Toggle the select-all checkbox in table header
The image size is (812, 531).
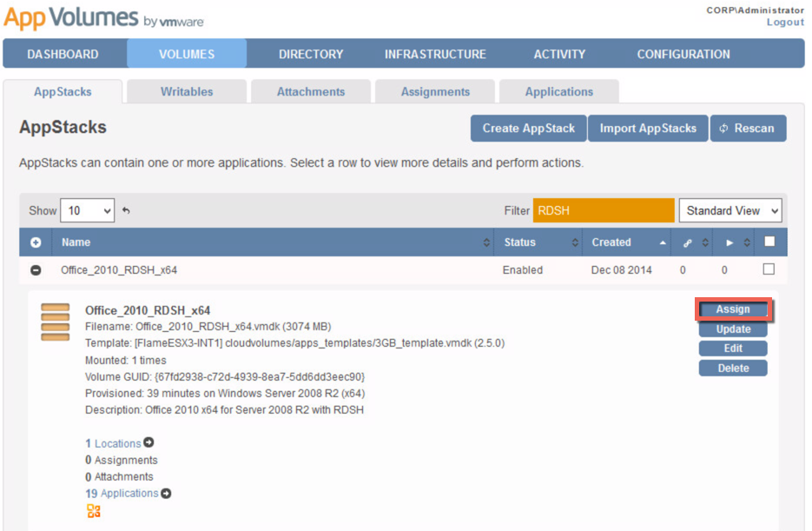(x=769, y=242)
